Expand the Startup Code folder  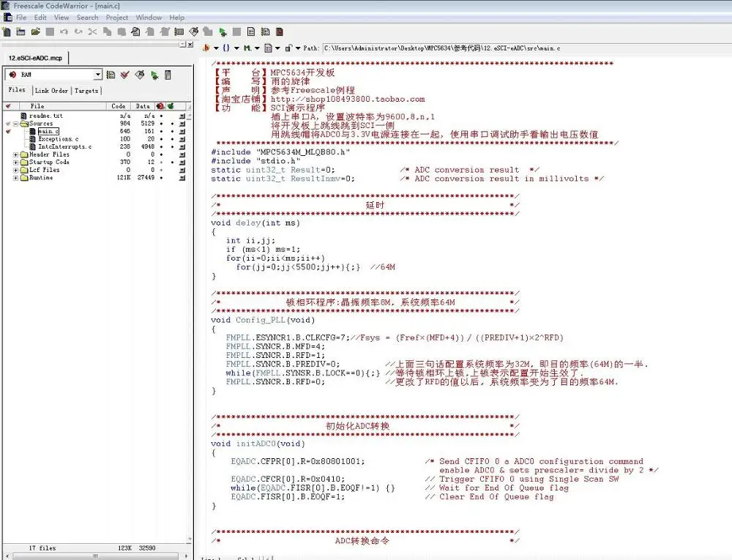pyautogui.click(x=16, y=163)
